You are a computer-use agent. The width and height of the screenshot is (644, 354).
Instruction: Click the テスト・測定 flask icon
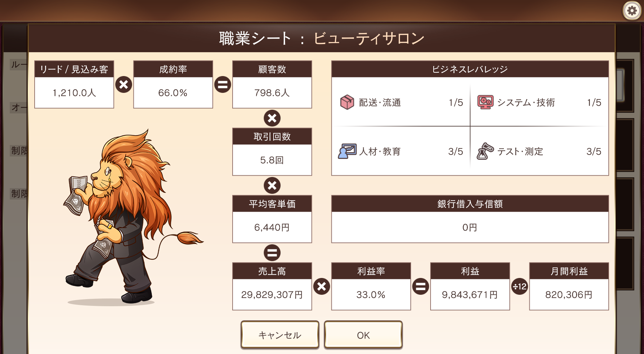point(485,151)
